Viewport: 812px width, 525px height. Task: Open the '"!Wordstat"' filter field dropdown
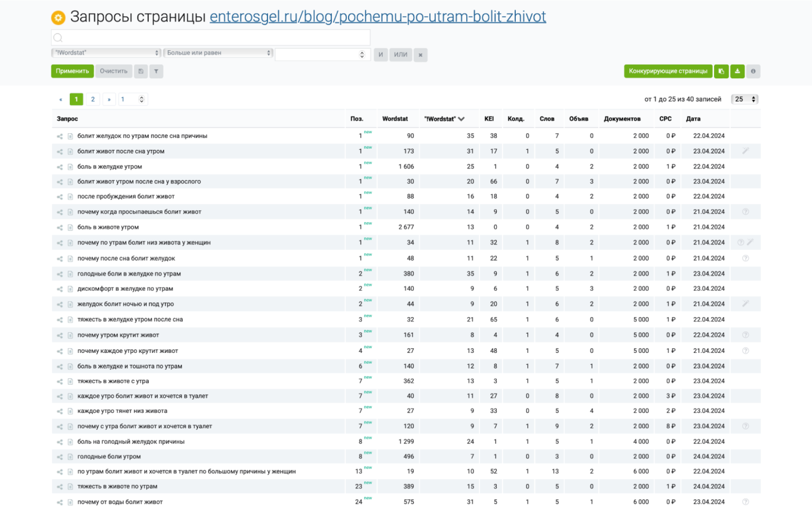[x=106, y=53]
